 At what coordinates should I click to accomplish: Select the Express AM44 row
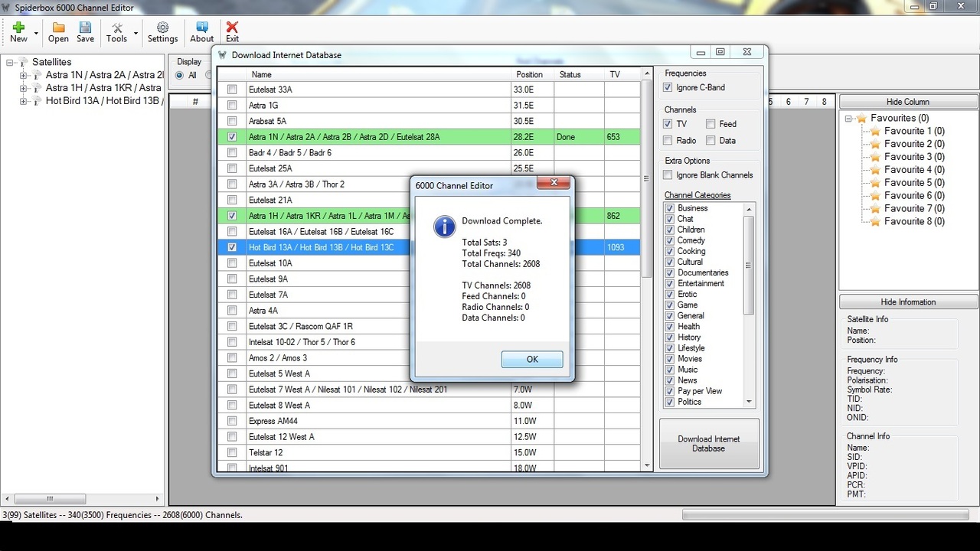pos(429,421)
